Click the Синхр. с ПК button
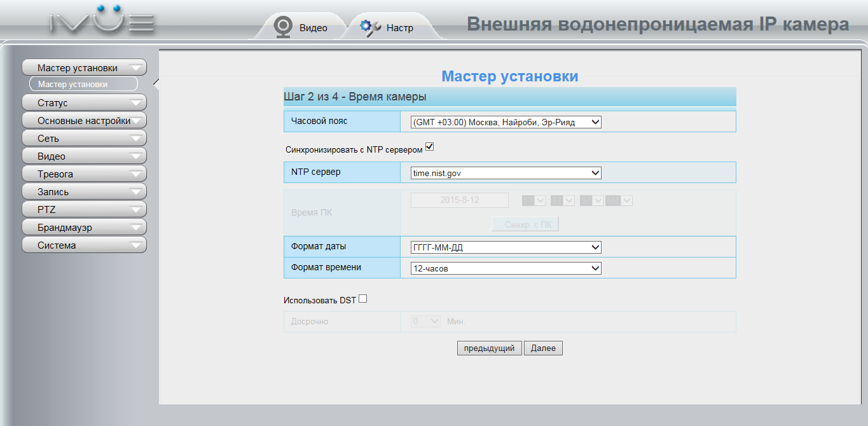The width and height of the screenshot is (868, 426). (x=525, y=224)
